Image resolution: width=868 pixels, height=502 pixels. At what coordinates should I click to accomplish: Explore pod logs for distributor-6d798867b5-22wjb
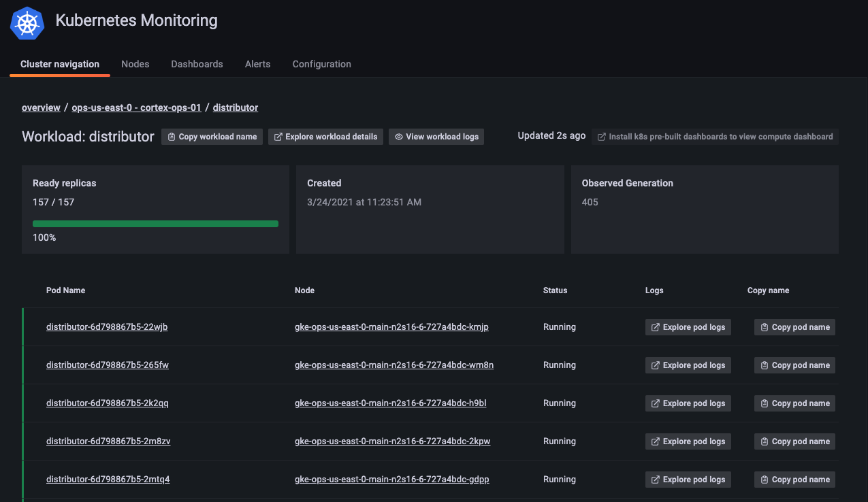click(x=688, y=327)
